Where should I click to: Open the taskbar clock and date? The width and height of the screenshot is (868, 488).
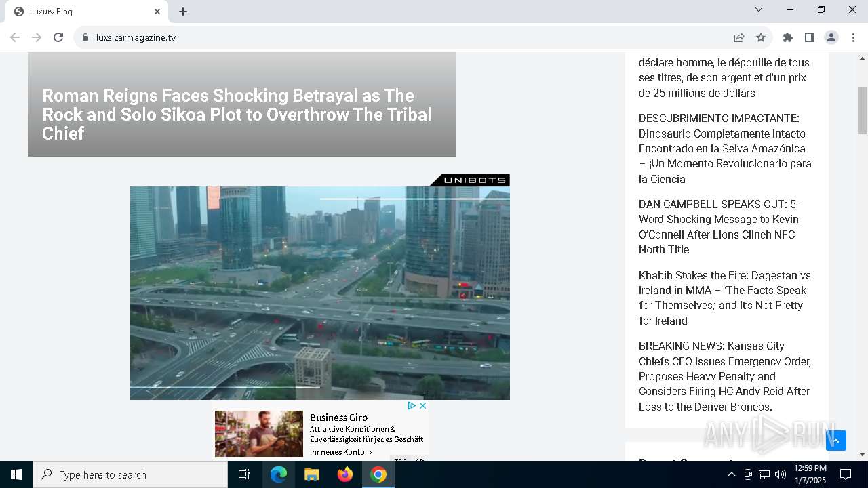coord(810,474)
